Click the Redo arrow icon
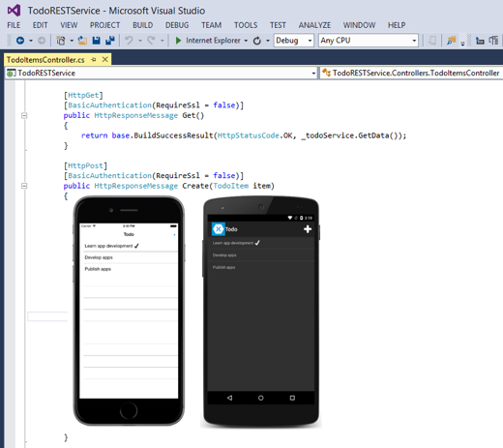Screen dimensions: 503x448 pyautogui.click(x=151, y=41)
